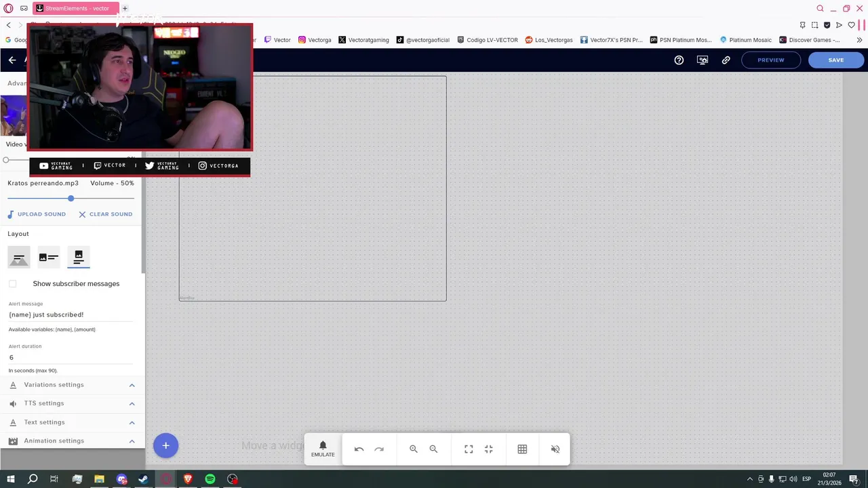The image size is (868, 488).
Task: Open a new browser tab
Action: click(125, 8)
